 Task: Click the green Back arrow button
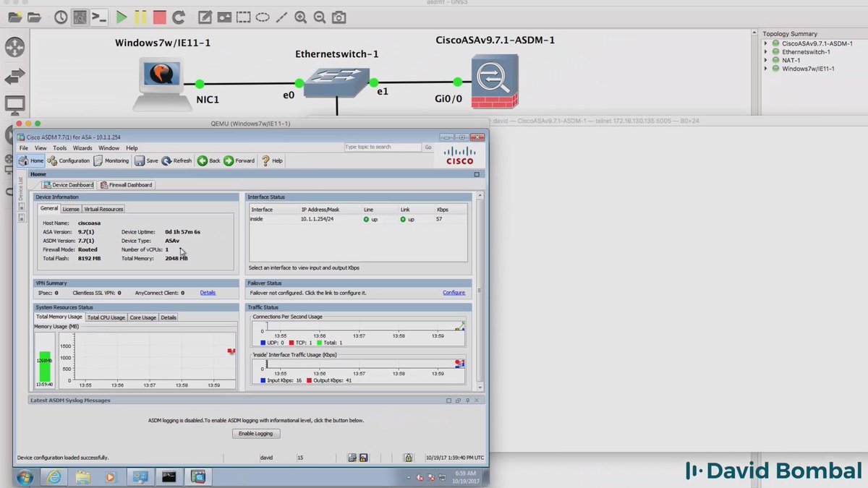(209, 160)
